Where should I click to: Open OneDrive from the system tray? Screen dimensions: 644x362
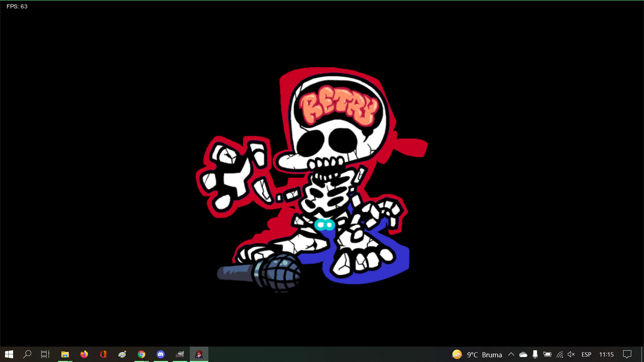click(523, 354)
